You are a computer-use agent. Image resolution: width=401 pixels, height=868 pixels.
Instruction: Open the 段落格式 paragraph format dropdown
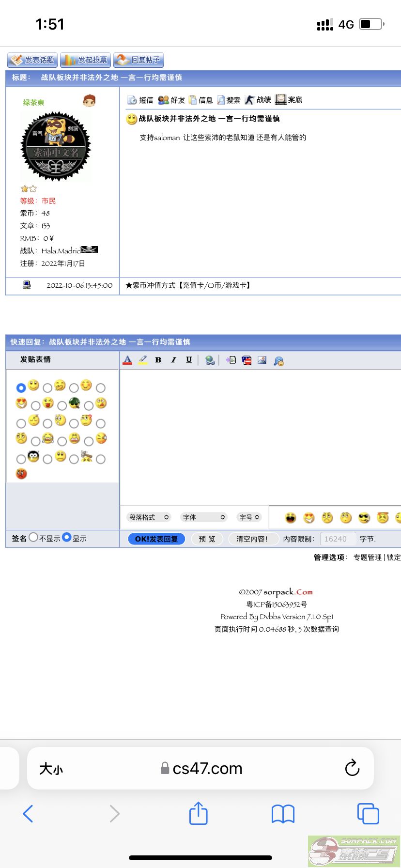coord(149,517)
